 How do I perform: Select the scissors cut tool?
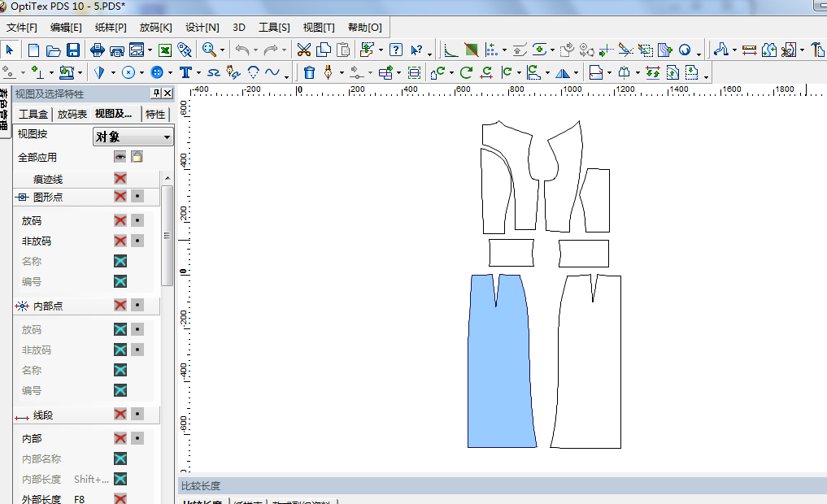pos(304,50)
